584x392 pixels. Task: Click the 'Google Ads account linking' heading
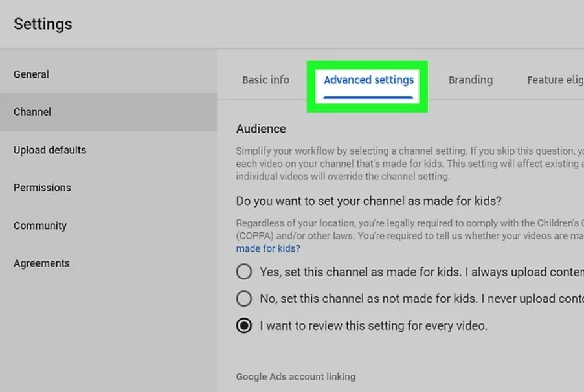(x=296, y=376)
